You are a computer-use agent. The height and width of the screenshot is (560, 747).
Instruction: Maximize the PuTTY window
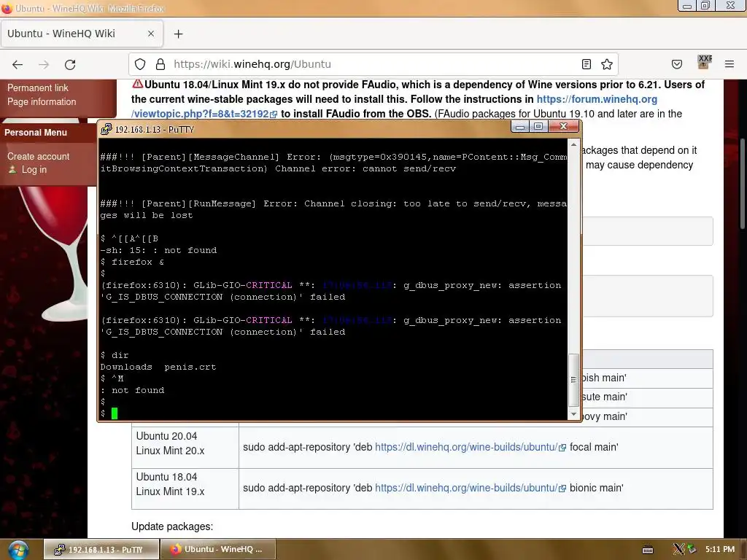pos(538,127)
